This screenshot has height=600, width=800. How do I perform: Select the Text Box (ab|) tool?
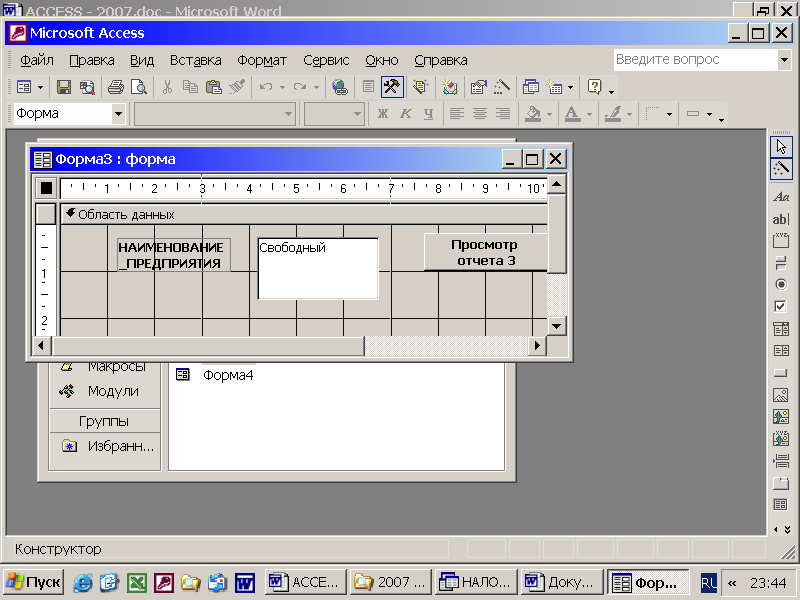coord(781,219)
